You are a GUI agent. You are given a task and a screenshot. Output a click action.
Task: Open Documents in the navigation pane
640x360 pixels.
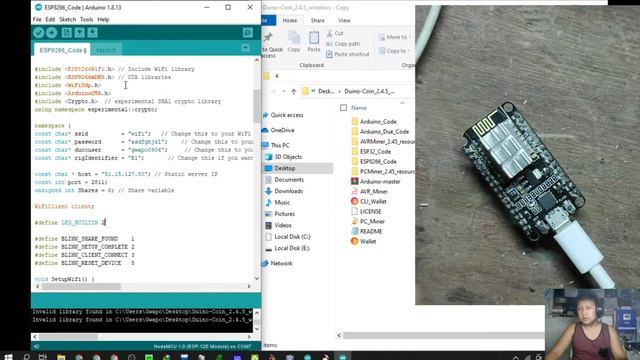pyautogui.click(x=289, y=180)
